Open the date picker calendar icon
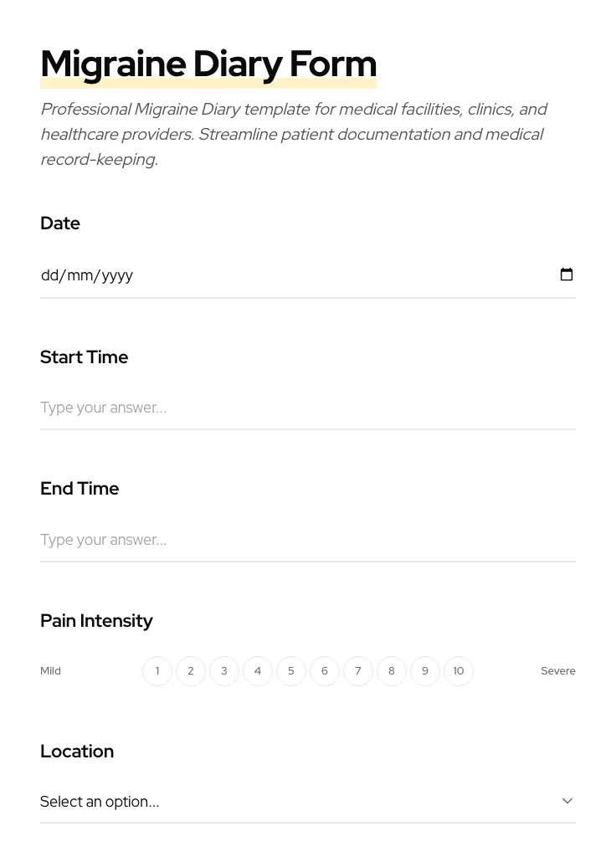This screenshot has height=857, width=616. [567, 275]
